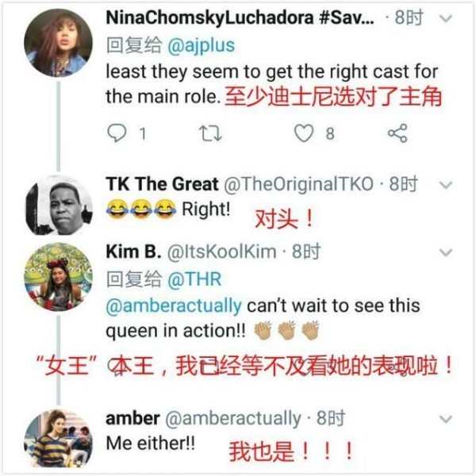This screenshot has width=476, height=476.
Task: Open the Kim B. display name
Action: [x=133, y=251]
